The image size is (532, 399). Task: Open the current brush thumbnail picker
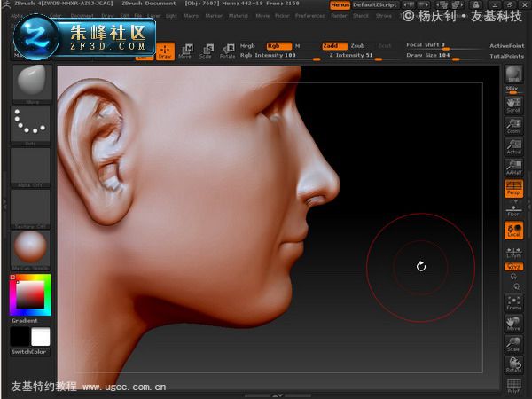[x=32, y=83]
